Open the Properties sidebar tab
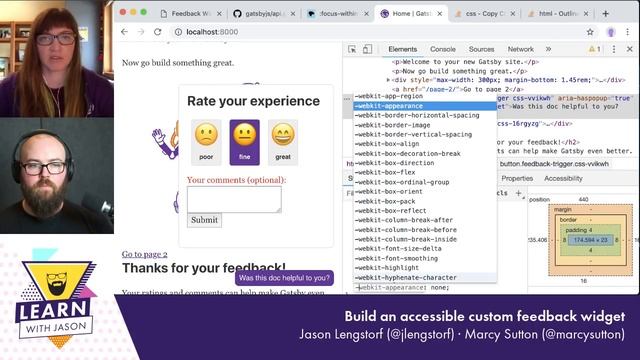This screenshot has height=360, width=640. (x=517, y=178)
